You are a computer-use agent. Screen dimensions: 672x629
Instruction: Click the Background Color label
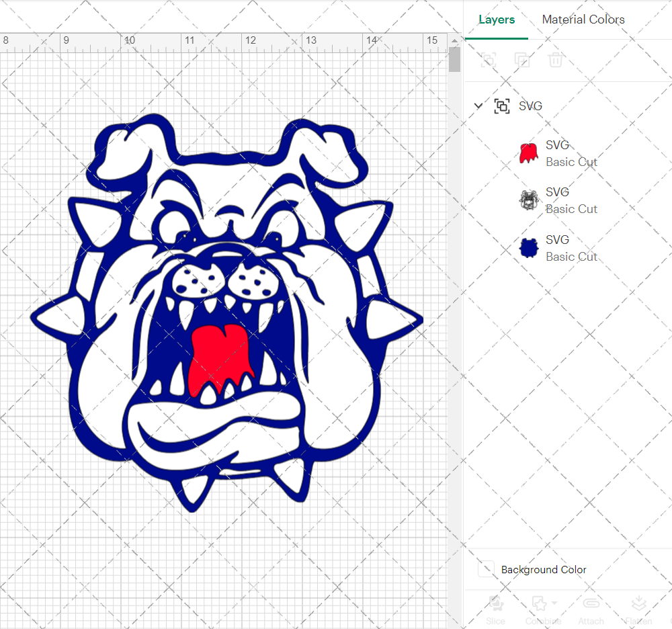pos(544,569)
